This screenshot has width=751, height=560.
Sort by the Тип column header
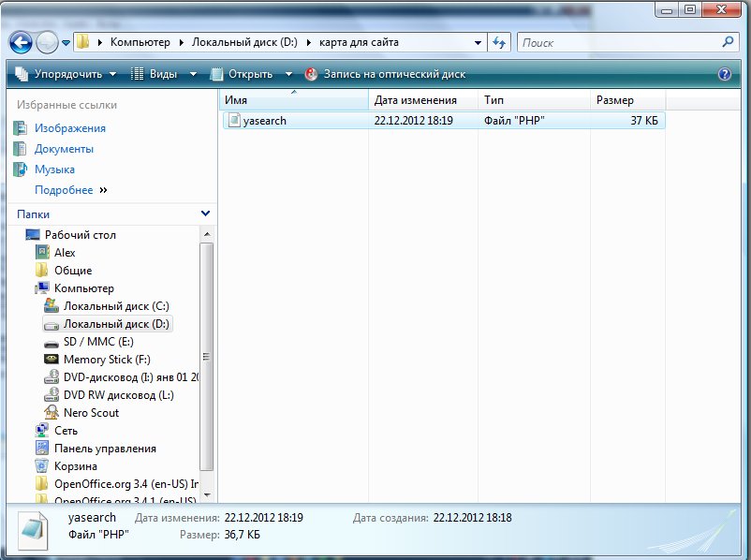(534, 99)
